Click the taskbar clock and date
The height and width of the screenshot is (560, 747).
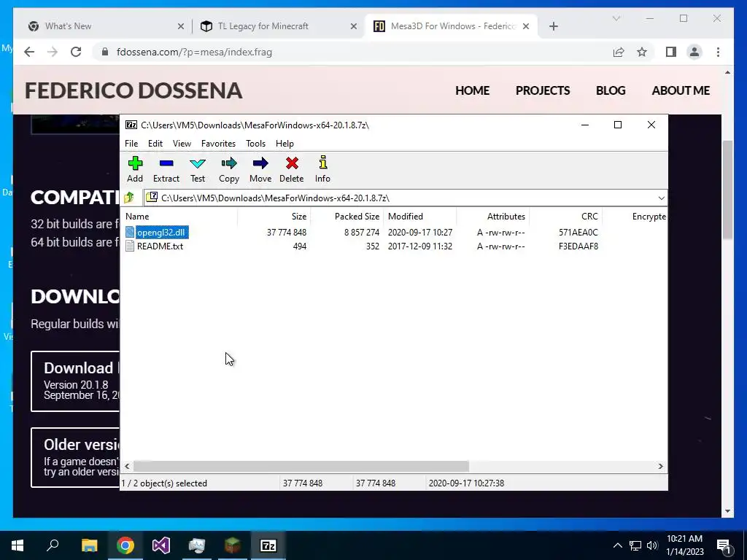click(x=684, y=545)
